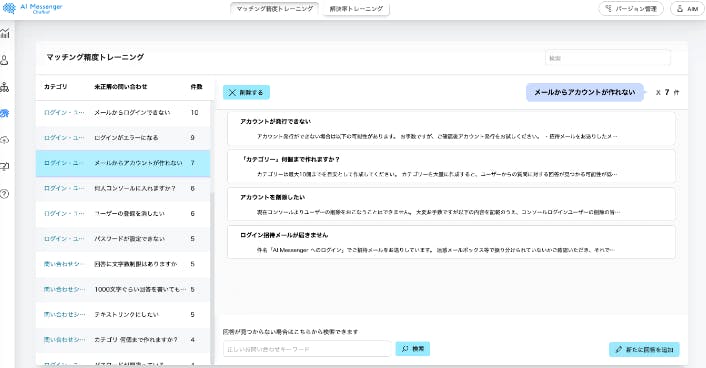Select answer card アカウントを削除したい
This screenshot has width=706, height=368.
(451, 204)
